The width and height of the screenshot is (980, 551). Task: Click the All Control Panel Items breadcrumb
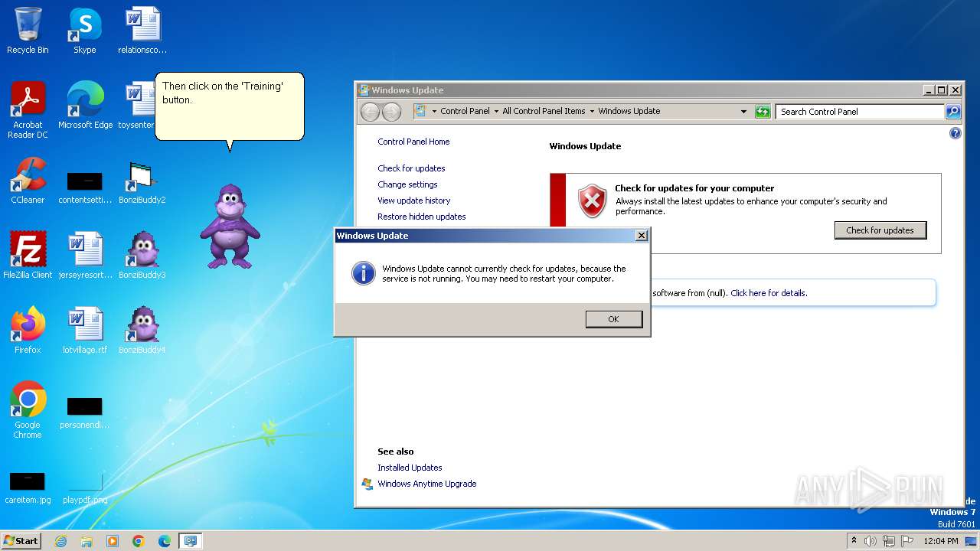[x=544, y=111]
